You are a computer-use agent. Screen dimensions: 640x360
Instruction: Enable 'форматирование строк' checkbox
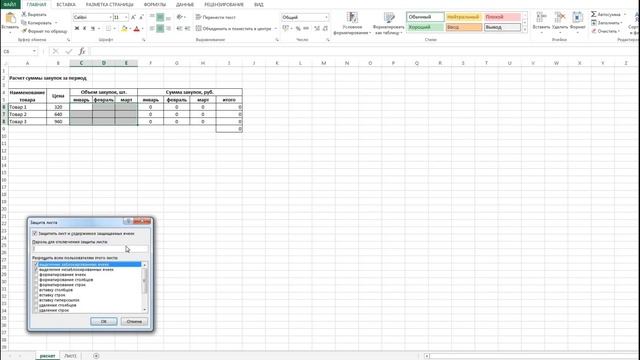click(x=36, y=285)
